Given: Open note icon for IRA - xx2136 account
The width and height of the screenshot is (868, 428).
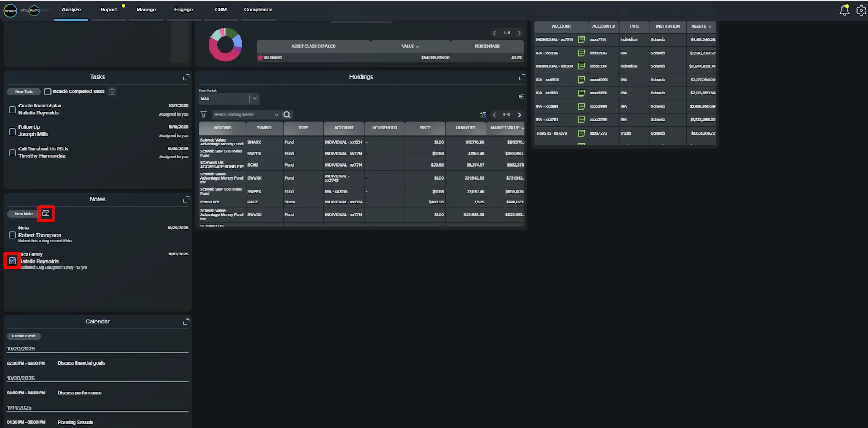Looking at the screenshot, I should pos(582,53).
